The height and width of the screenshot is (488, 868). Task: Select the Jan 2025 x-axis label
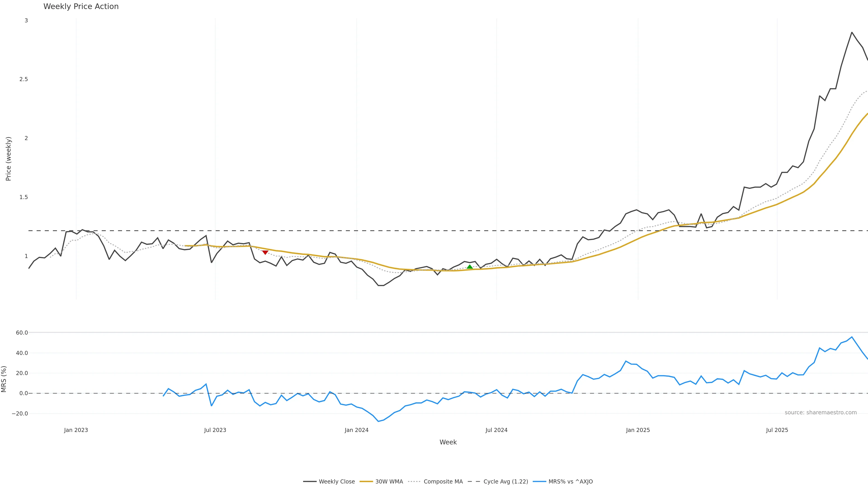click(638, 430)
